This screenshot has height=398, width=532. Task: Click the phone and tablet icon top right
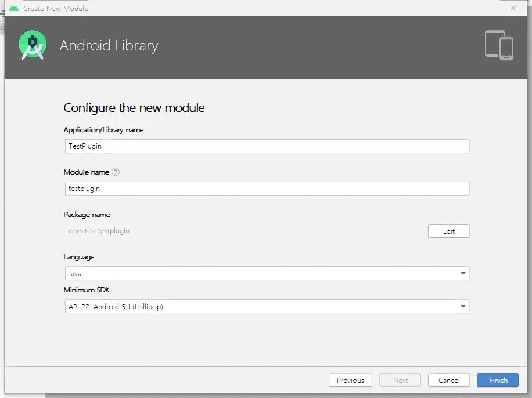pos(499,45)
